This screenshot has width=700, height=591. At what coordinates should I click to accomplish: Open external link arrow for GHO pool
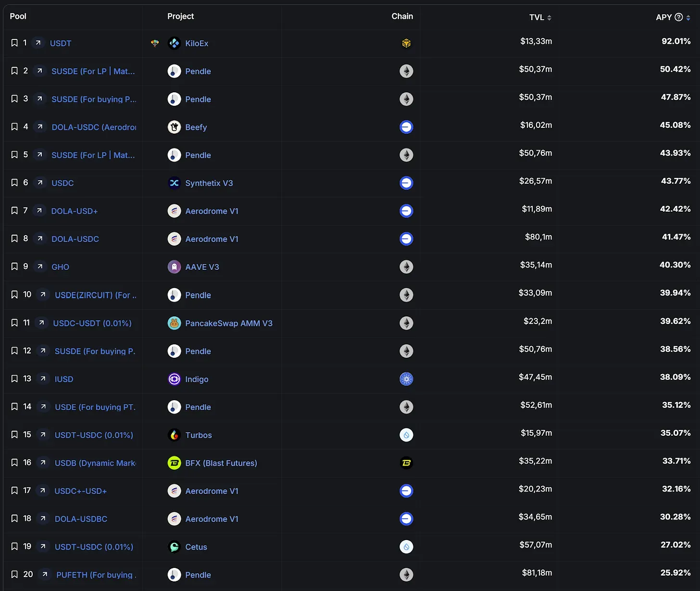coord(40,267)
